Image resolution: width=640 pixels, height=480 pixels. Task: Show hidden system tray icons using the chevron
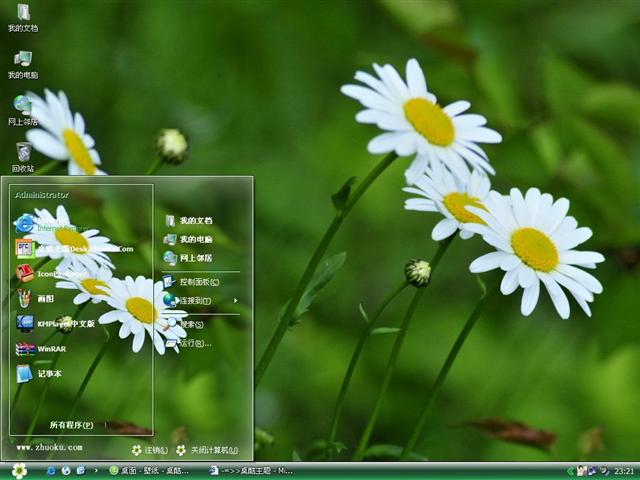(x=571, y=471)
